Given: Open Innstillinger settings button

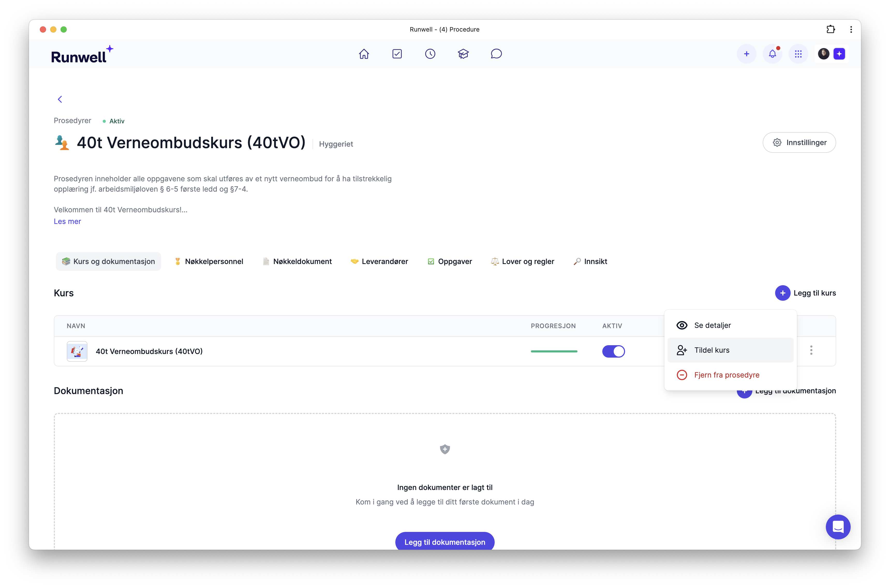Looking at the screenshot, I should click(799, 142).
